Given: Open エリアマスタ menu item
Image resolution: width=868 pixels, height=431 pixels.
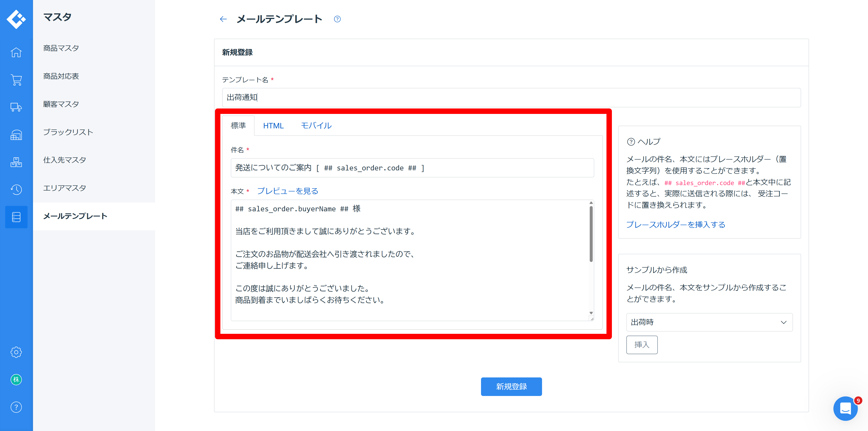Looking at the screenshot, I should tap(65, 188).
